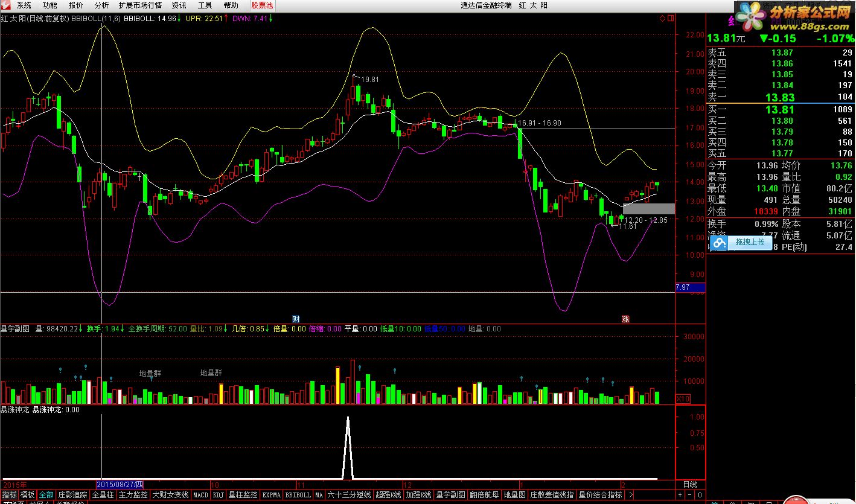The width and height of the screenshot is (856, 504).
Task: Click the 买一 price 13.81
Action: (x=780, y=110)
